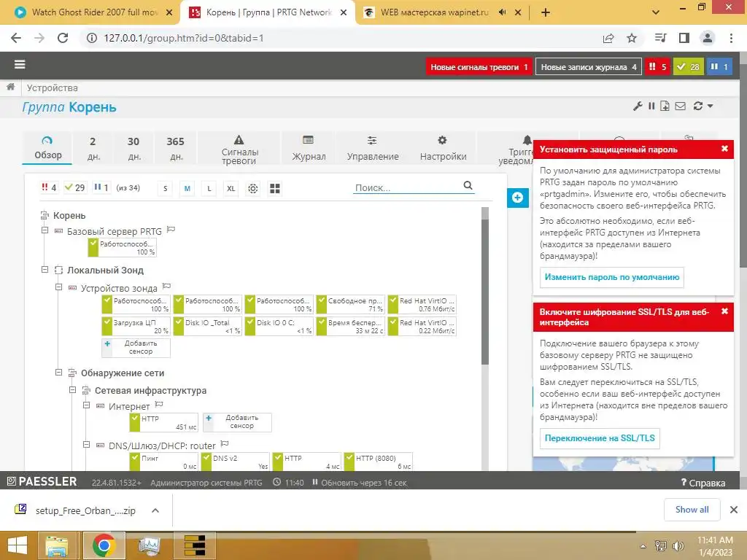The height and width of the screenshot is (560, 747).
Task: Open Время беспер... uptime sensor
Action: click(350, 327)
